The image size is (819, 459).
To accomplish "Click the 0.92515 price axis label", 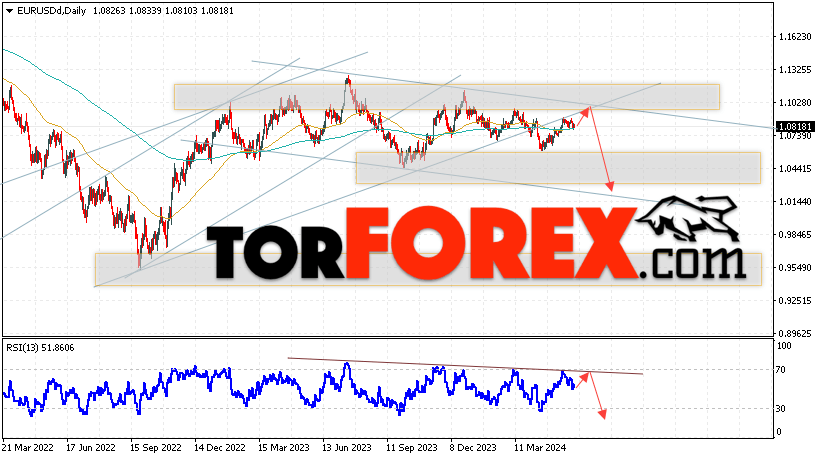I will (x=795, y=301).
